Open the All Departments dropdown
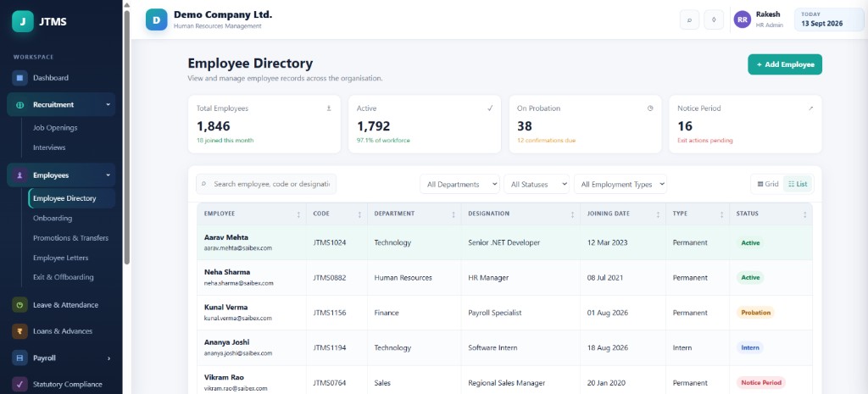 [459, 184]
